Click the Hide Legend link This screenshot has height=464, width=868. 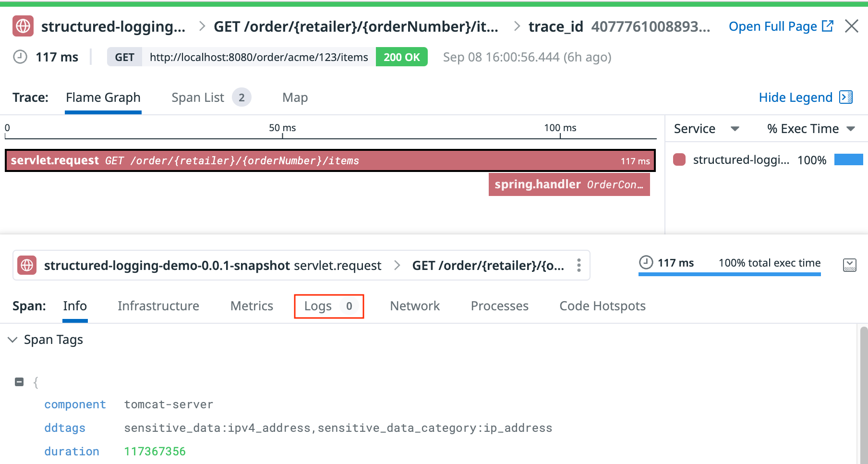point(795,98)
